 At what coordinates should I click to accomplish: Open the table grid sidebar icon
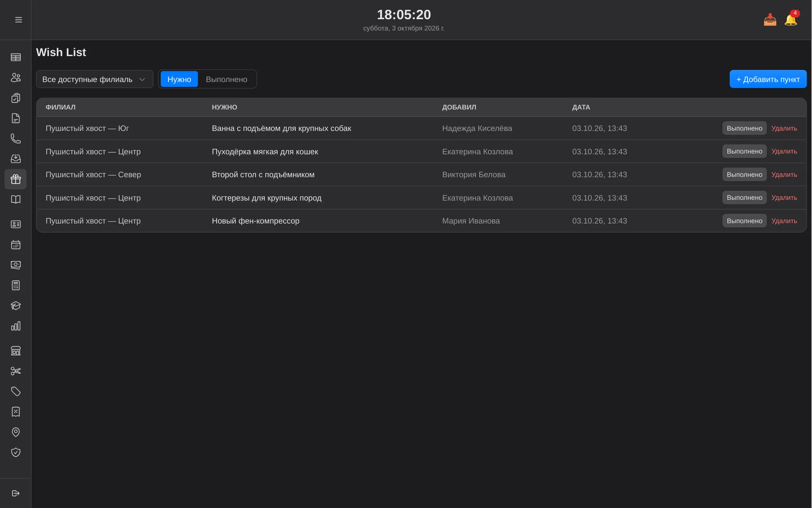15,57
